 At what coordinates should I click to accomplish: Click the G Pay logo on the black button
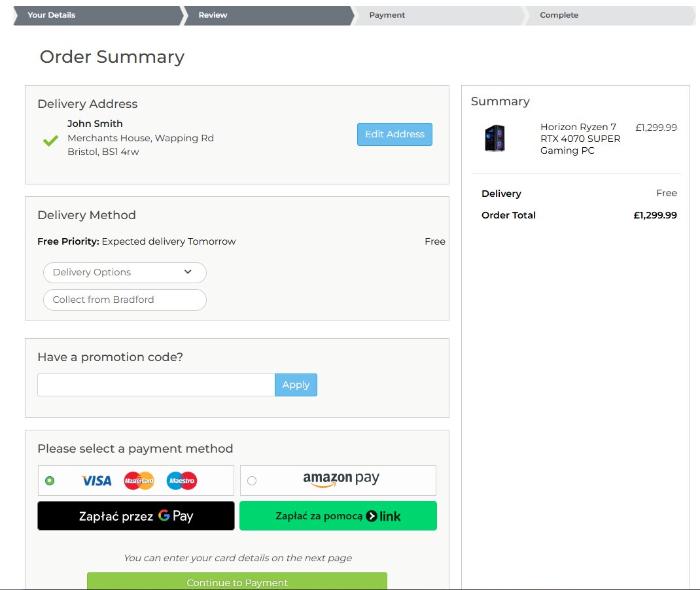pos(177,516)
